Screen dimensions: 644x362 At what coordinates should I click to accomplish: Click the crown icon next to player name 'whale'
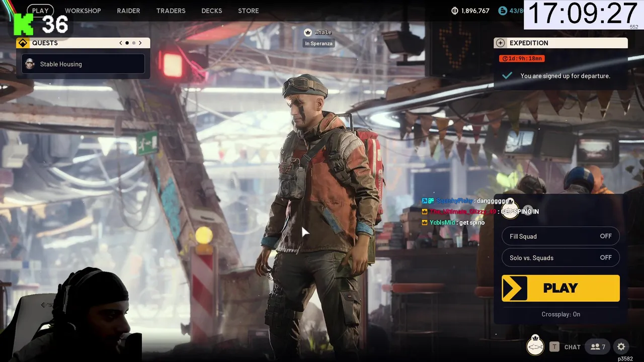click(x=308, y=32)
